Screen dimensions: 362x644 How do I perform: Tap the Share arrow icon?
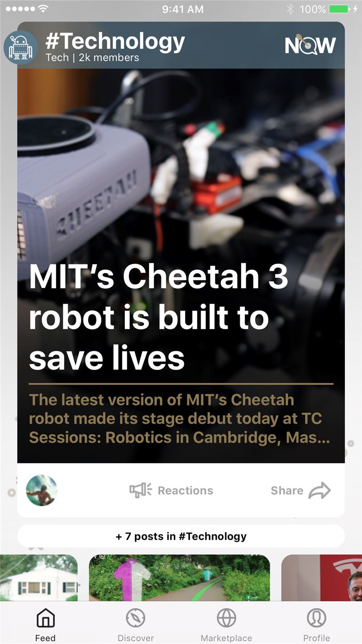(320, 490)
